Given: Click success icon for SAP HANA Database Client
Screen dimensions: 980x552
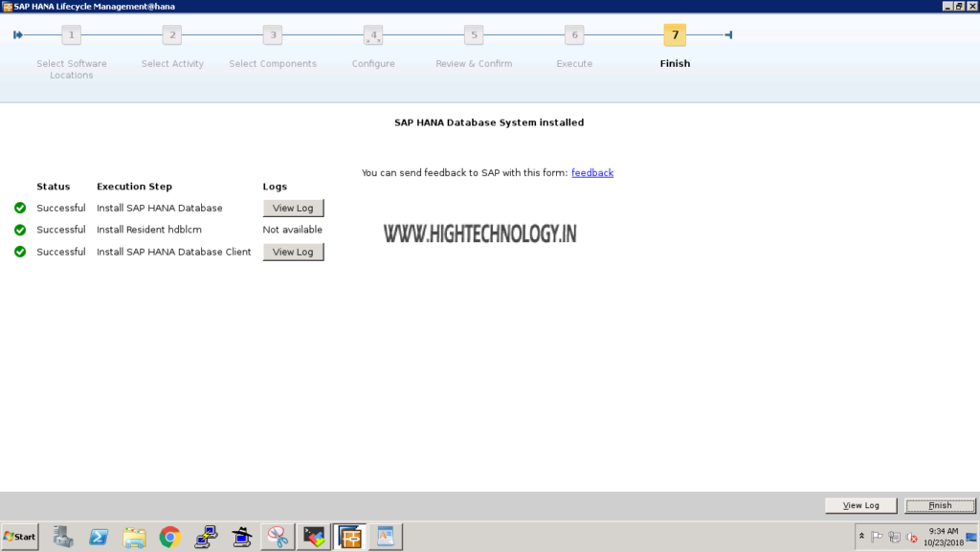Looking at the screenshot, I should pyautogui.click(x=20, y=252).
